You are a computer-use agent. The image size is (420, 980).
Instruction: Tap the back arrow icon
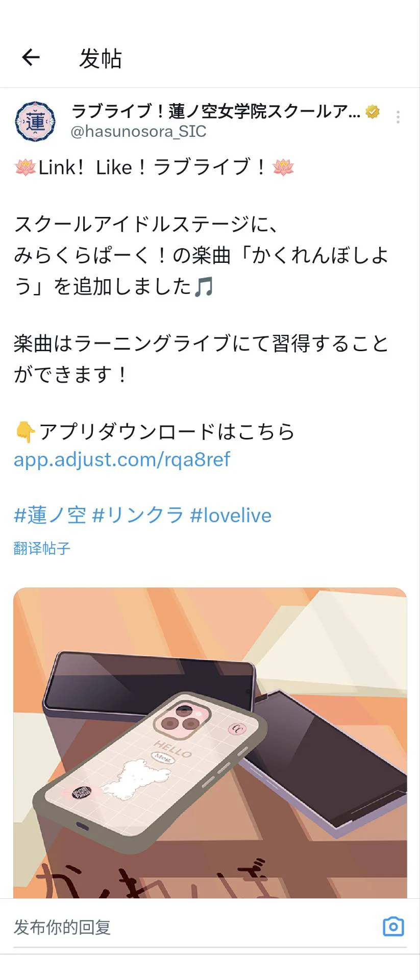pos(31,57)
